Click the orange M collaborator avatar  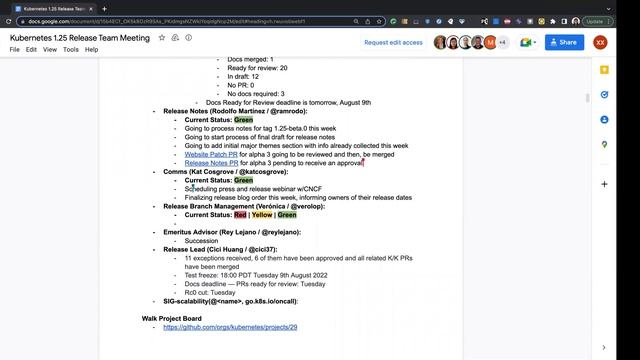click(x=490, y=42)
